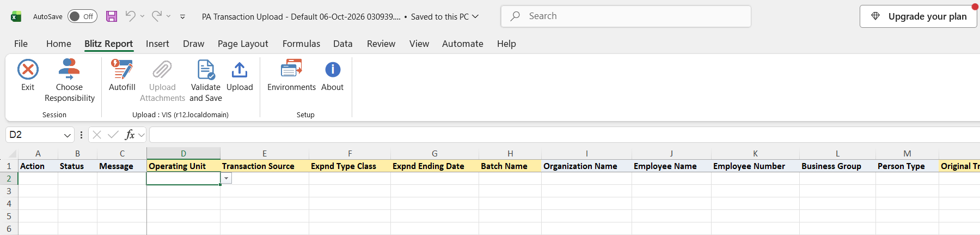This screenshot has height=235, width=980.
Task: Click the formula bar options dots
Action: tap(81, 135)
